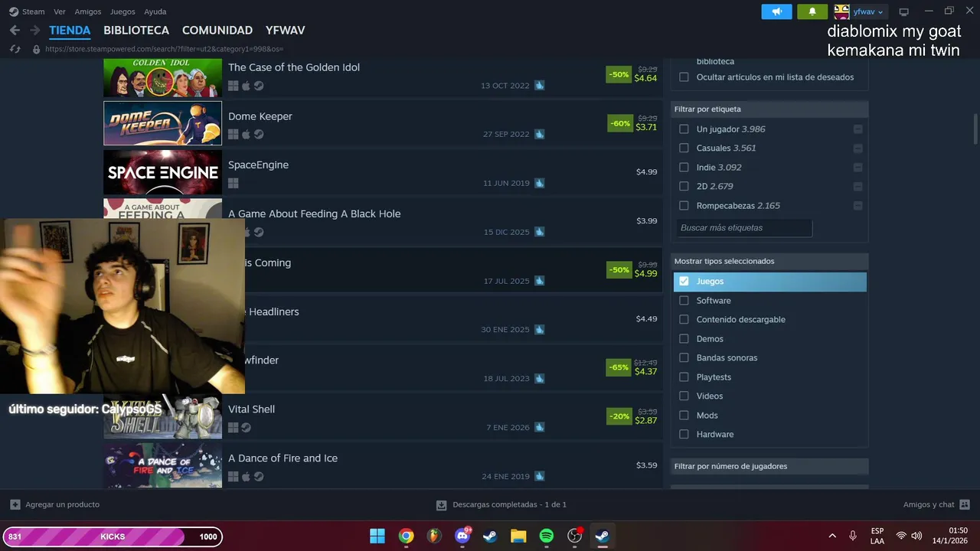Click the Windows icon for A Dance of Fire and Ice
Image resolution: width=980 pixels, height=551 pixels.
[234, 477]
